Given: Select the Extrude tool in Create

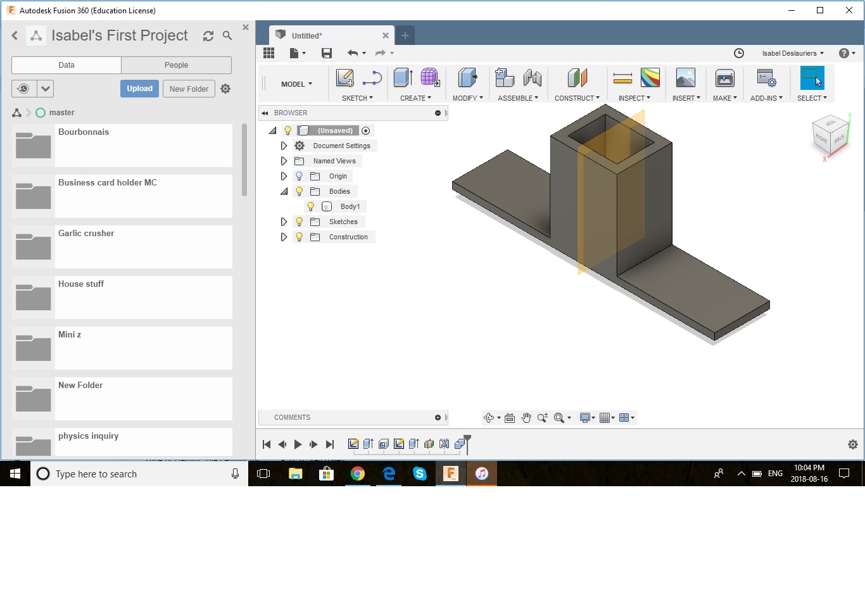Looking at the screenshot, I should click(403, 78).
